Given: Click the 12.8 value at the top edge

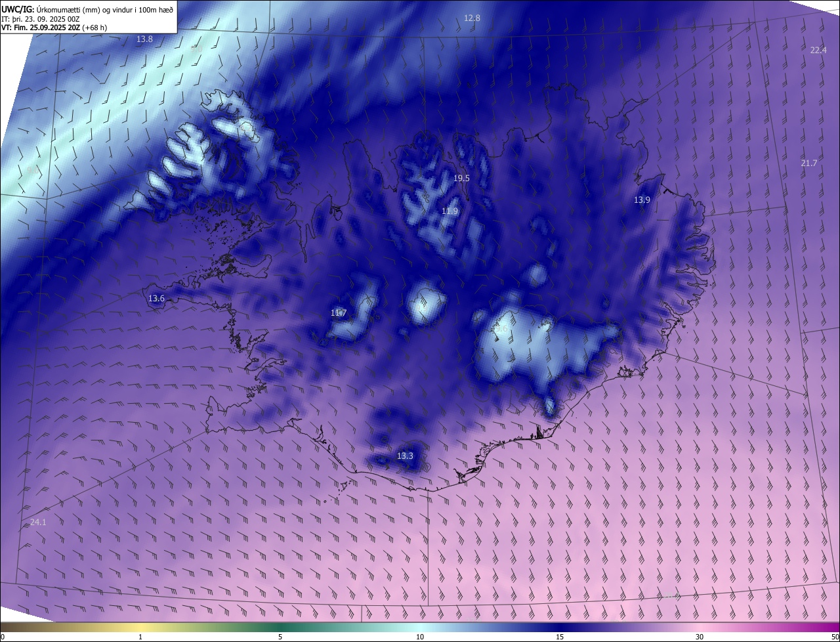Looking at the screenshot, I should (472, 18).
